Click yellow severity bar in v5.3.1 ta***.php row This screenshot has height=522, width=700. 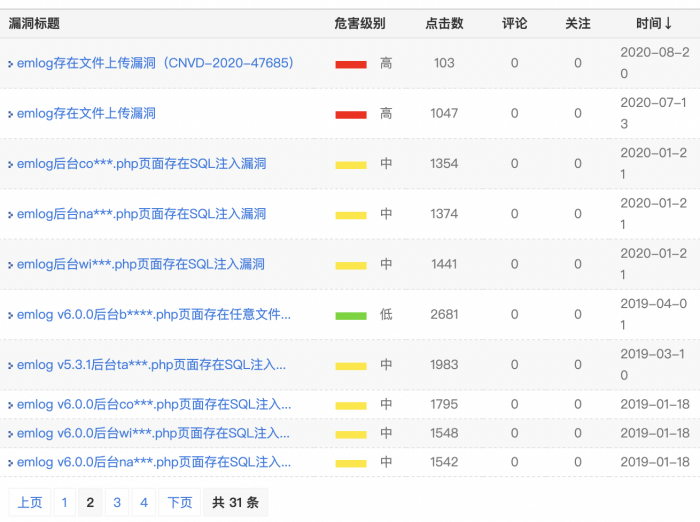351,367
